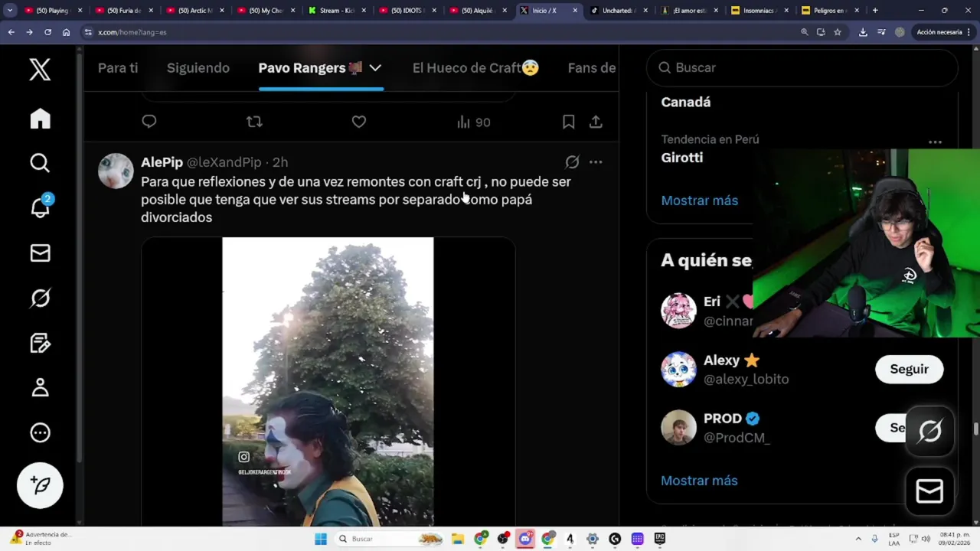Open the Alexy @alexy_lobito profile
980x551 pixels.
coord(746,379)
